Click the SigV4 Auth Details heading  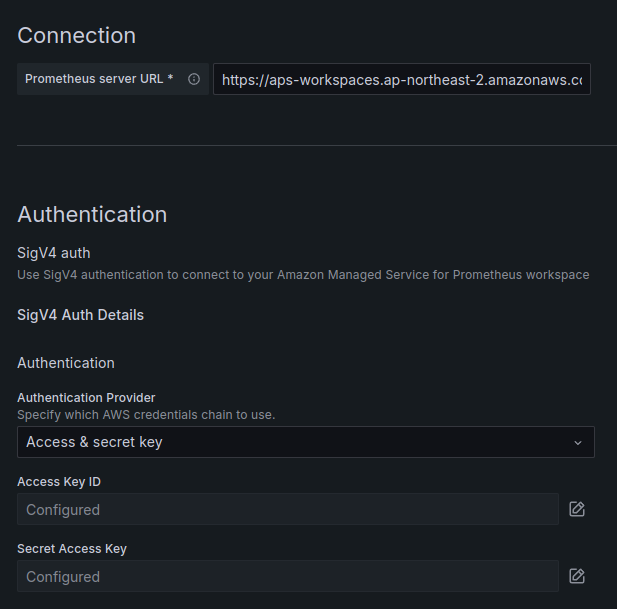pyautogui.click(x=81, y=315)
